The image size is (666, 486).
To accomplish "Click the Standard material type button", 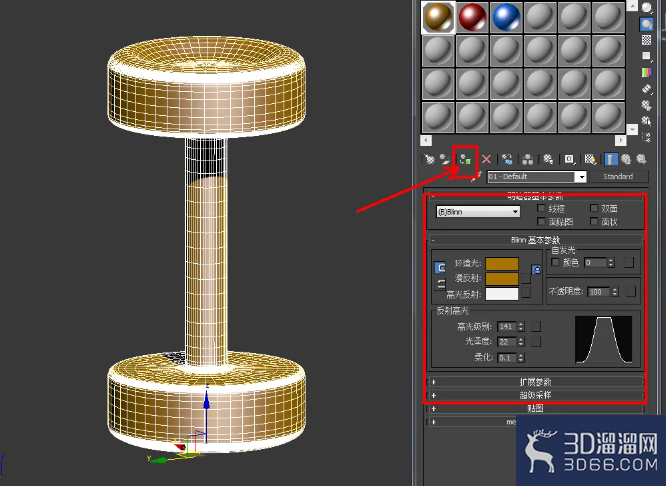I will [619, 176].
